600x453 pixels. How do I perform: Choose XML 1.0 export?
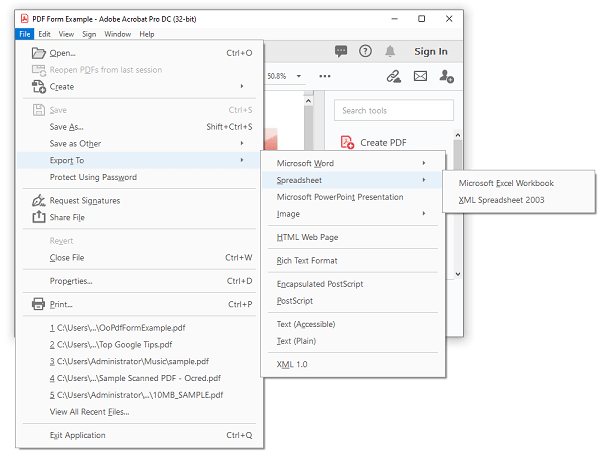[353, 364]
